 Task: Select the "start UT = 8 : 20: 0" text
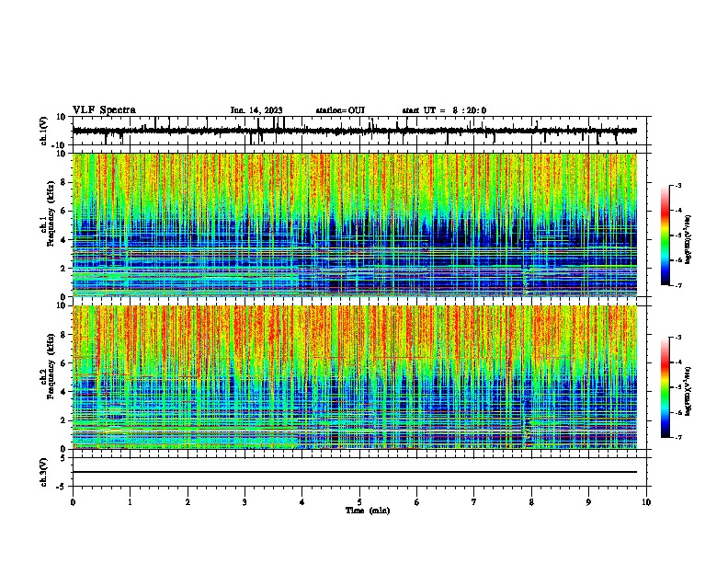pos(444,110)
